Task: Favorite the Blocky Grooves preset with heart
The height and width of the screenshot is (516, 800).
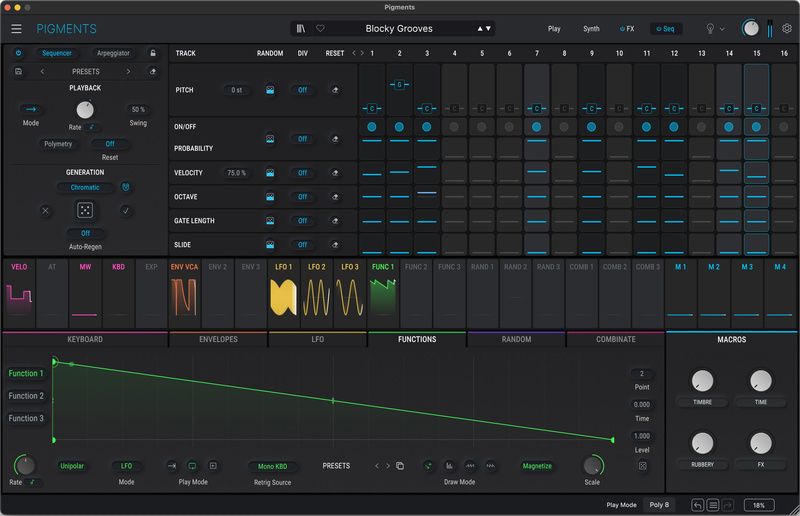Action: pyautogui.click(x=320, y=29)
